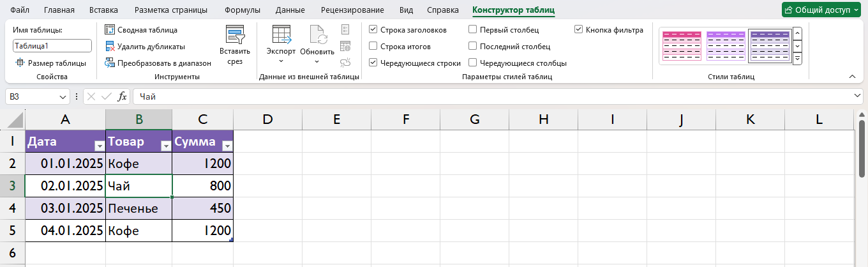Image resolution: width=868 pixels, height=267 pixels.
Task: Select row 4 header
Action: click(x=12, y=208)
